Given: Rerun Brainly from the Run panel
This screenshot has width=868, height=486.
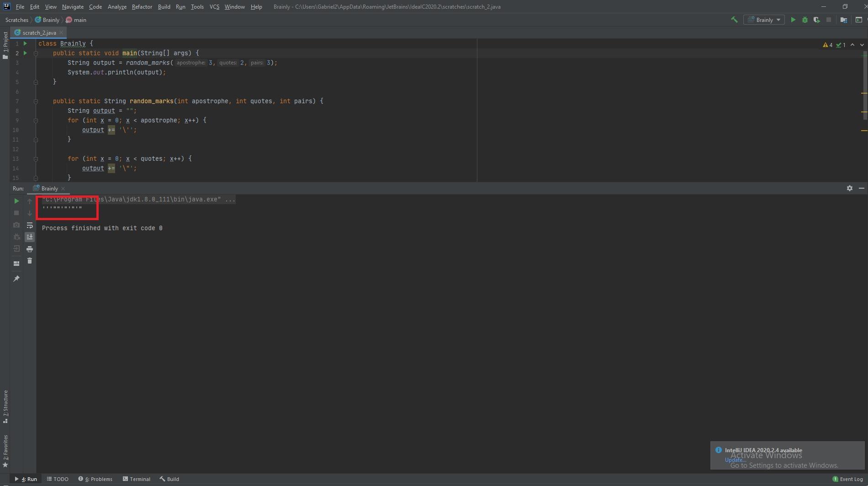Looking at the screenshot, I should [x=16, y=201].
